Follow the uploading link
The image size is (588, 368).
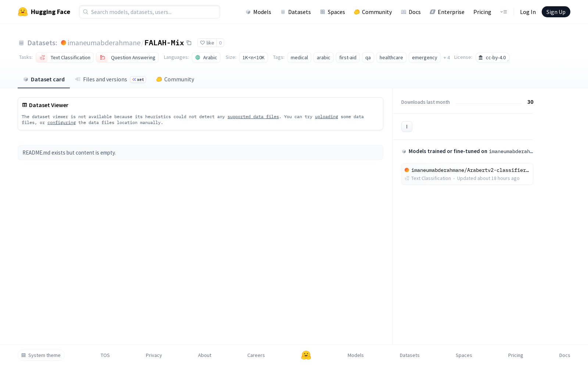click(326, 117)
